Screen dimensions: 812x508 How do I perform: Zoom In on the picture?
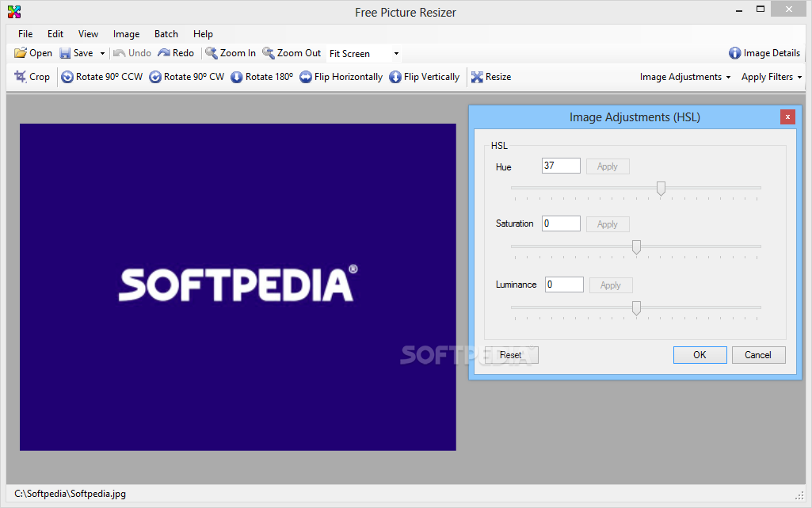point(231,53)
